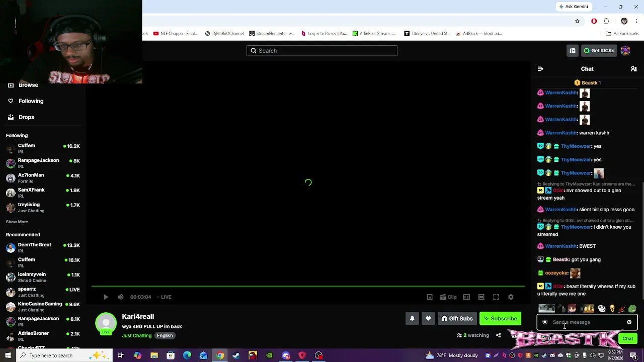Collapse the chat panel with arrow icon
Viewport: 644px width, 362px height.
[540, 69]
